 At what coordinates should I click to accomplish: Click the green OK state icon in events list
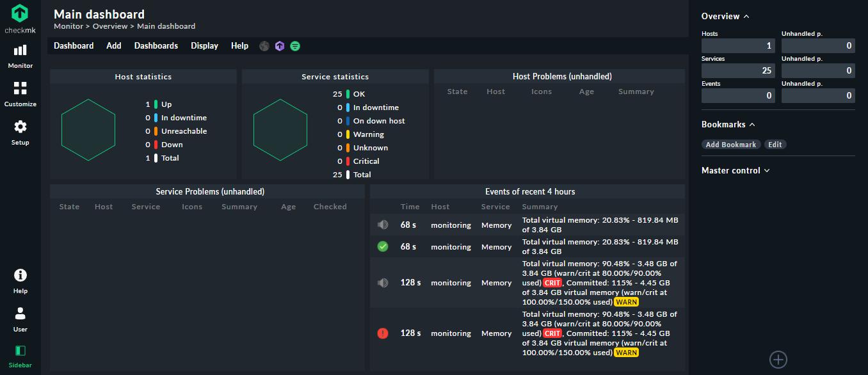pyautogui.click(x=383, y=246)
